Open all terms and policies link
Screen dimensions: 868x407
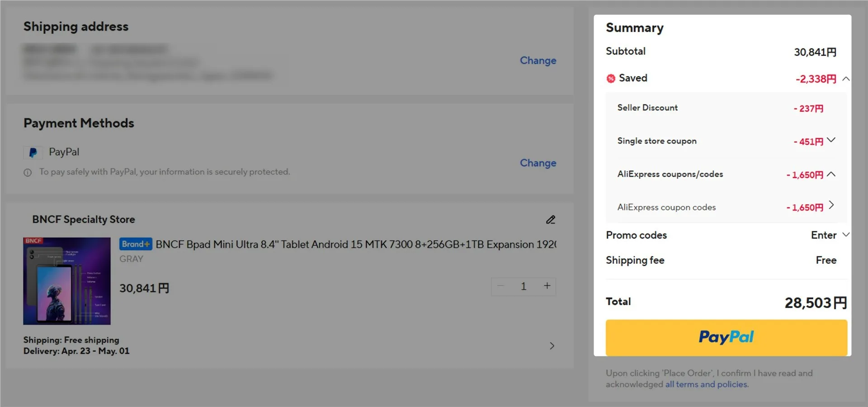(x=707, y=384)
